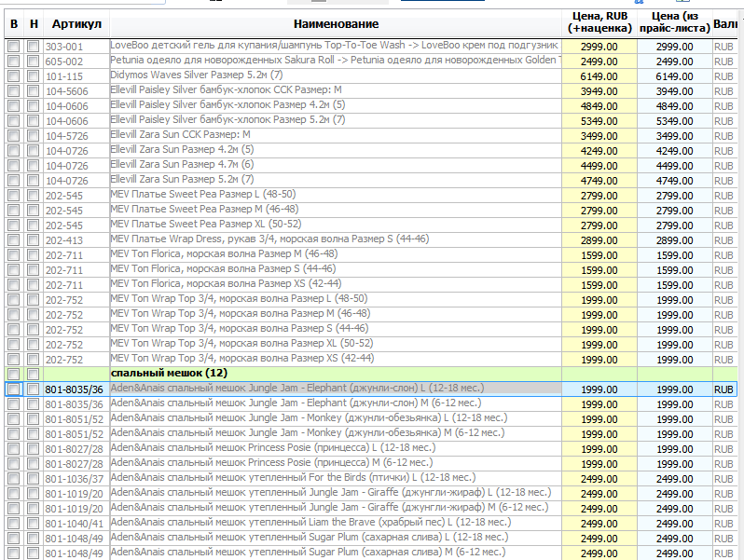Click the Цена (из прайс-листа) column header

click(x=675, y=22)
